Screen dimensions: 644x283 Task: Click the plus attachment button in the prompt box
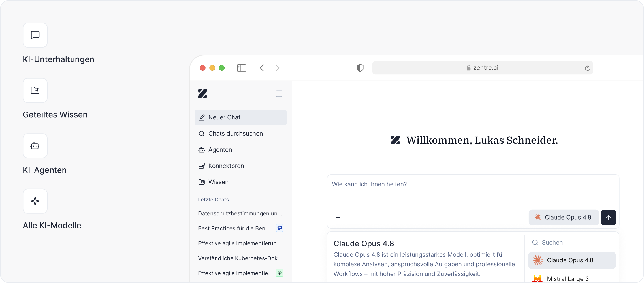[338, 217]
